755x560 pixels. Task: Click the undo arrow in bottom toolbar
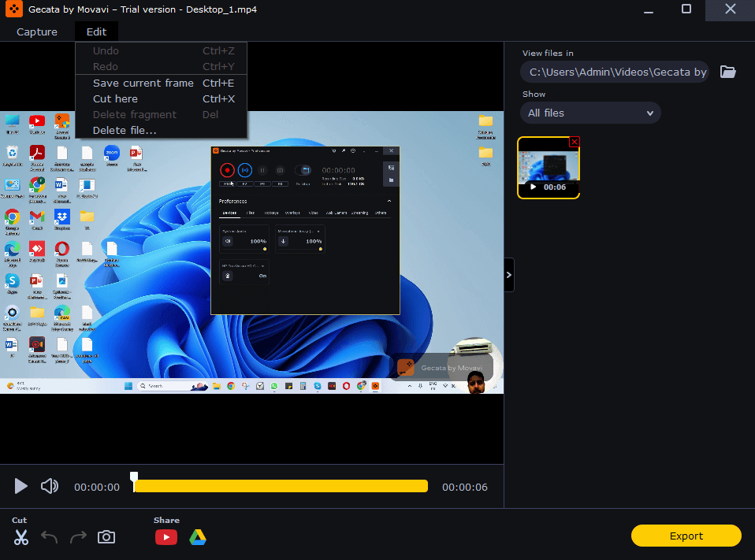[49, 537]
